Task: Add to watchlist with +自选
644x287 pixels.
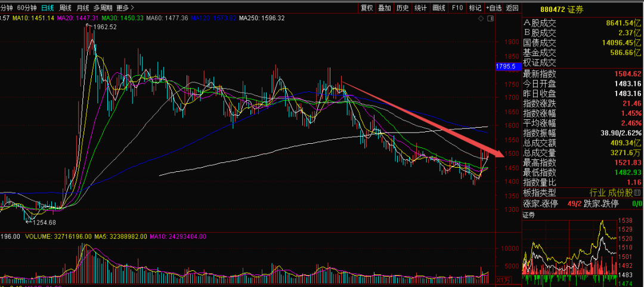Action: (x=494, y=7)
